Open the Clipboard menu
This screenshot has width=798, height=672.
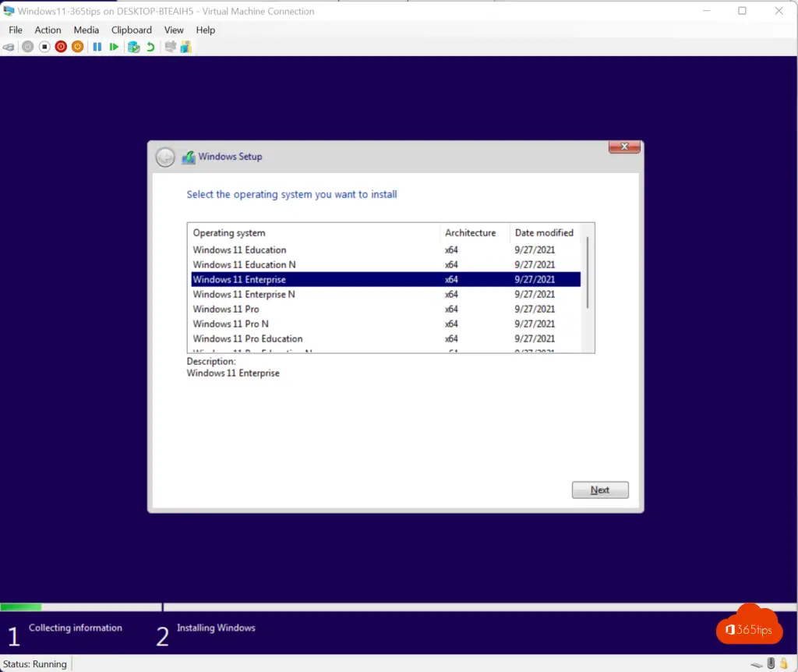point(131,30)
